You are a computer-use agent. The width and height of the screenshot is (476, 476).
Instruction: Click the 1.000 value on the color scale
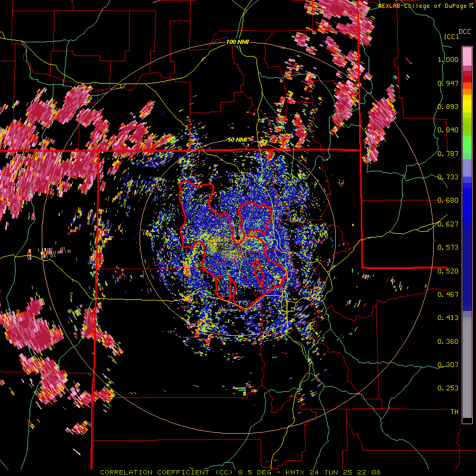(x=448, y=59)
